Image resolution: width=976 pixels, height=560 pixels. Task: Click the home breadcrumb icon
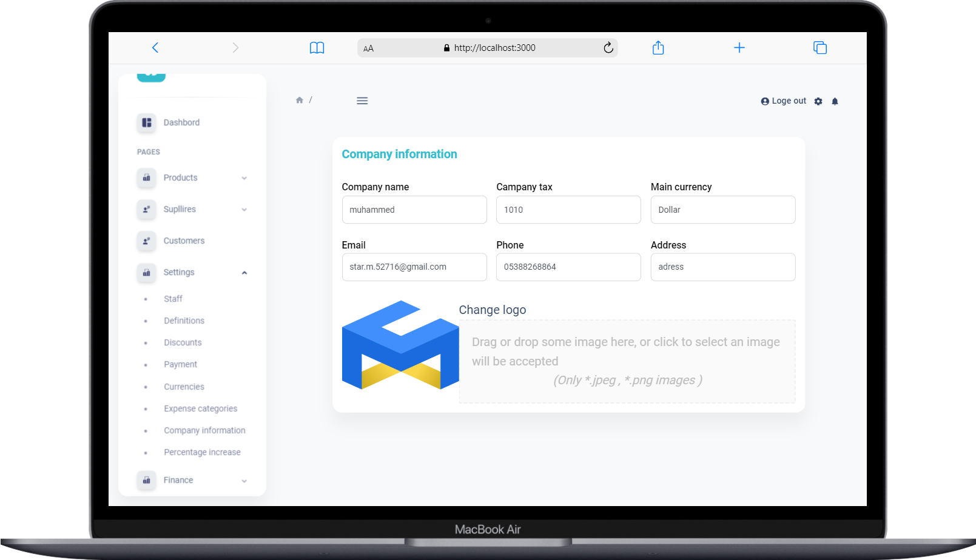pyautogui.click(x=299, y=99)
